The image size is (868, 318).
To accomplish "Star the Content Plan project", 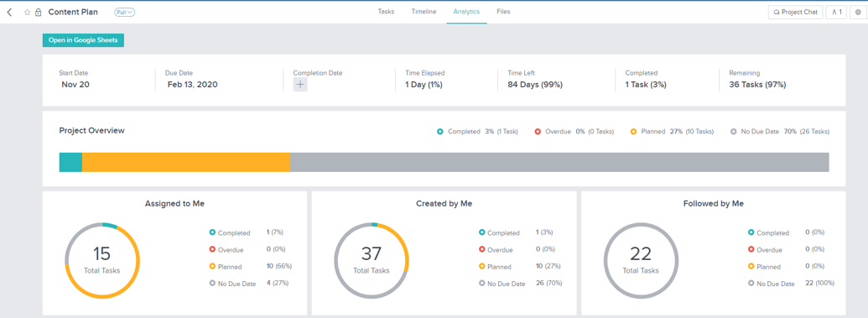I will coord(27,13).
